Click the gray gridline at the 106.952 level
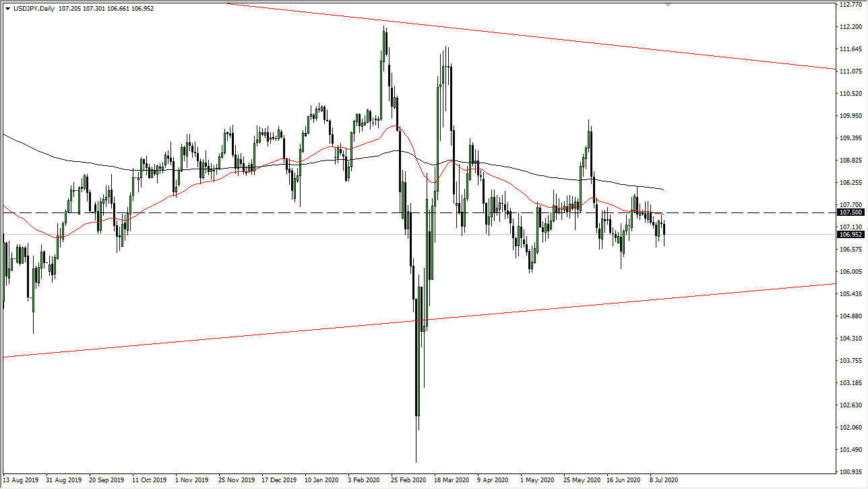 pos(337,234)
